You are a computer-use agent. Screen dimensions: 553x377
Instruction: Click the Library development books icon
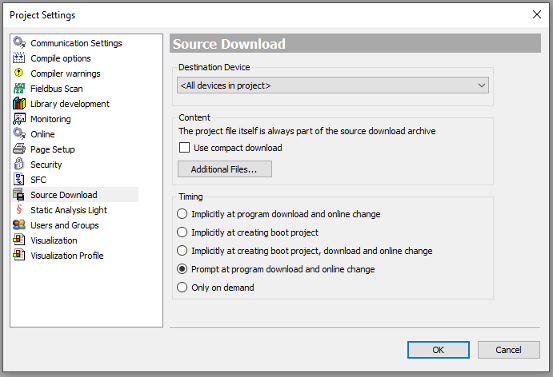click(19, 103)
